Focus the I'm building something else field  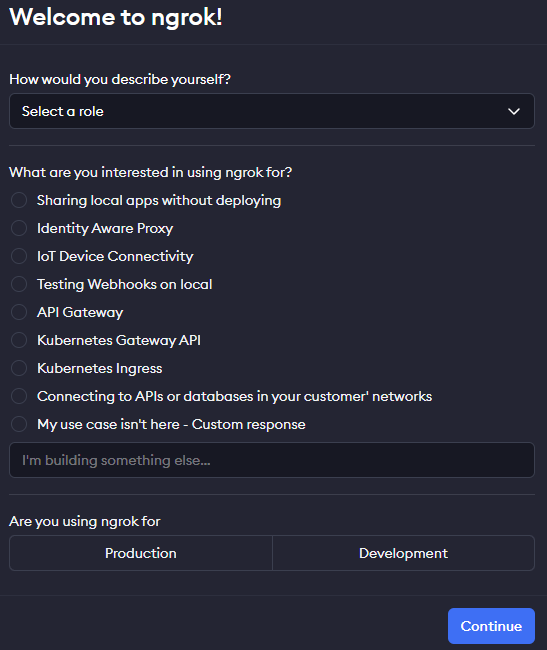[x=272, y=460]
